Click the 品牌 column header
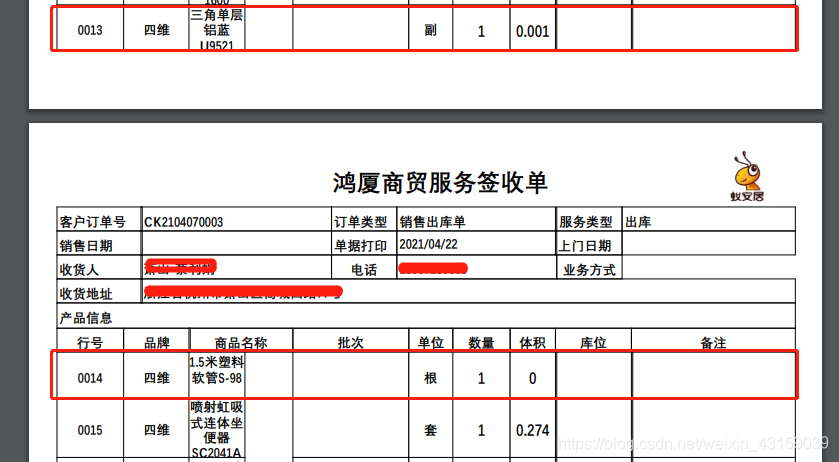Viewport: 839px width, 462px height. point(157,343)
